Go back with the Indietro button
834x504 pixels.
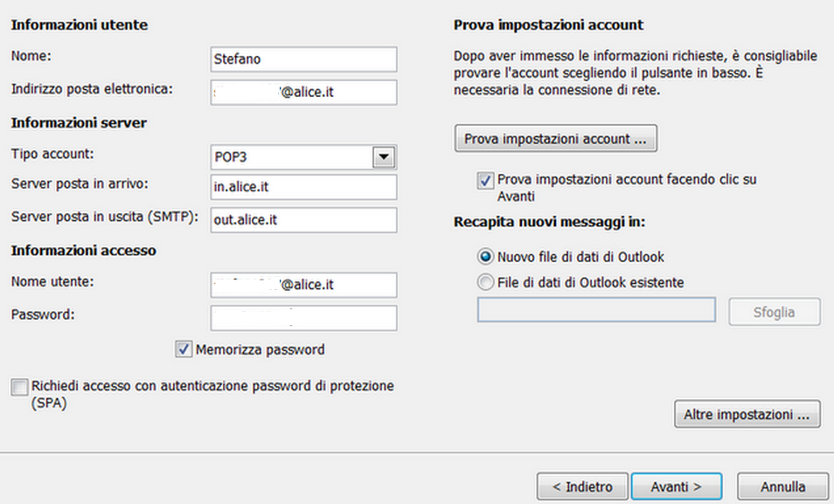[x=582, y=487]
